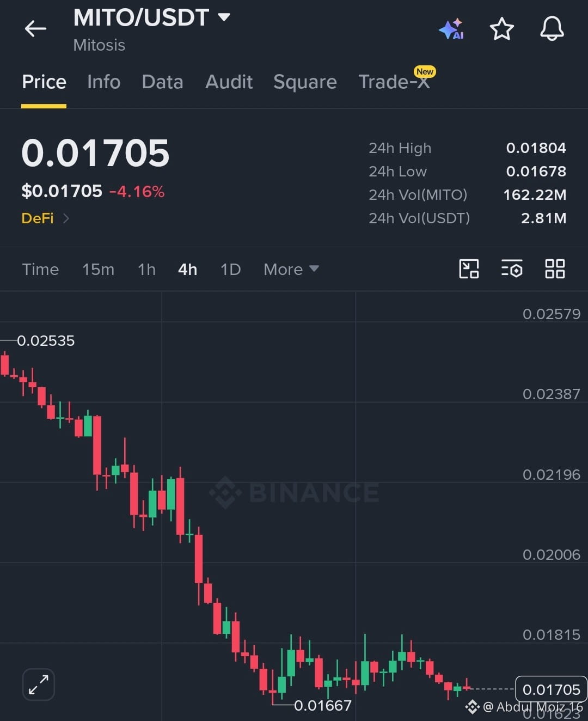The height and width of the screenshot is (721, 588).
Task: Expand chart to fullscreen
Action: pos(39,684)
